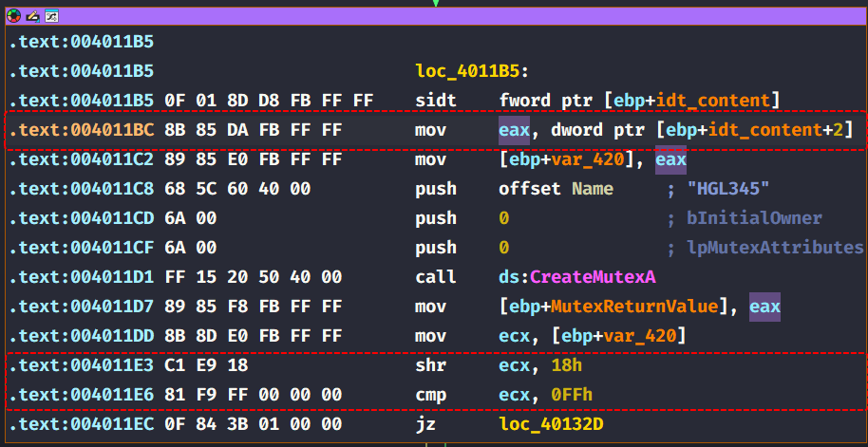The width and height of the screenshot is (868, 447).
Task: Click the bInitialOwner comment
Action: (x=755, y=218)
